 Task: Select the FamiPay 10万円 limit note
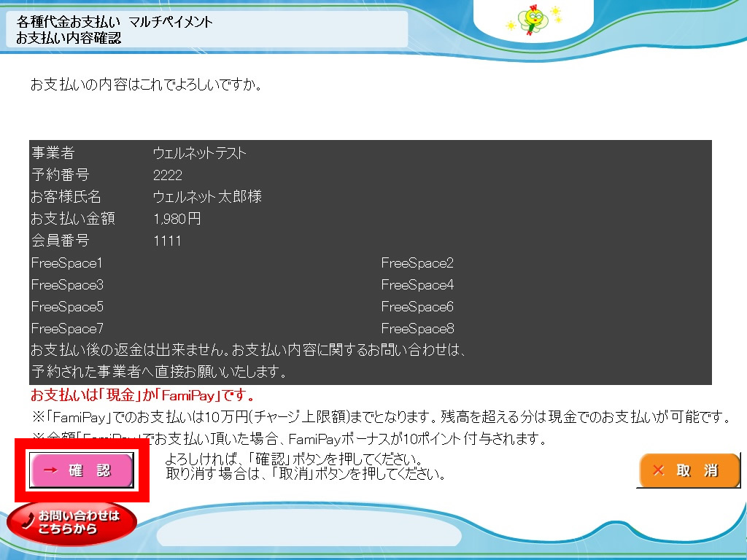click(382, 417)
